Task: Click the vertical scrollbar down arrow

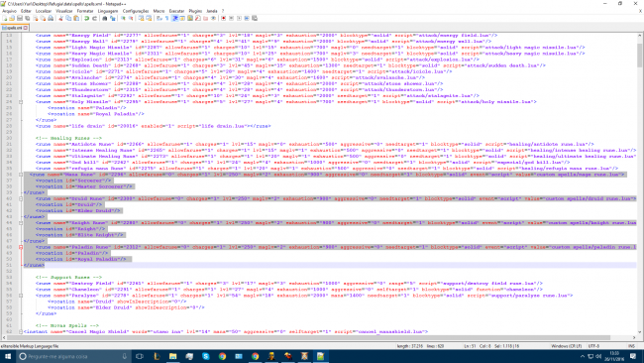Action: click(640, 332)
